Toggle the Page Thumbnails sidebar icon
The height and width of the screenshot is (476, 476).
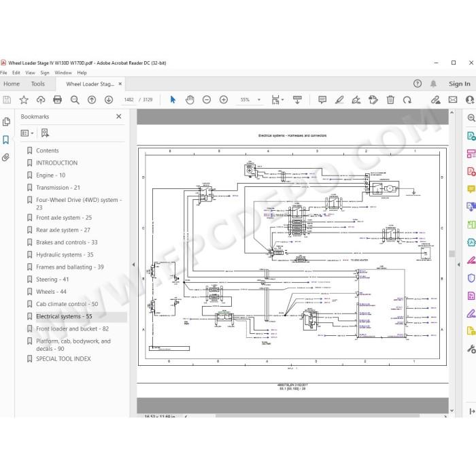6,122
